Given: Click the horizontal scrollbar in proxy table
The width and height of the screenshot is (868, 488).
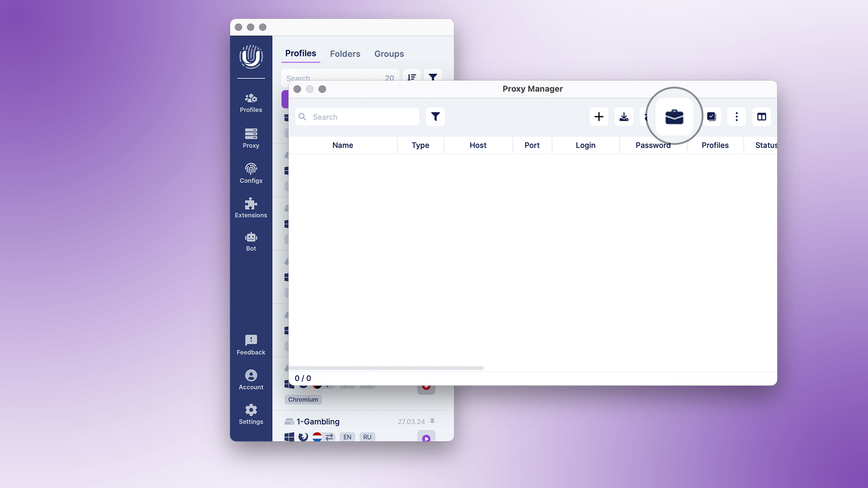Looking at the screenshot, I should (387, 368).
